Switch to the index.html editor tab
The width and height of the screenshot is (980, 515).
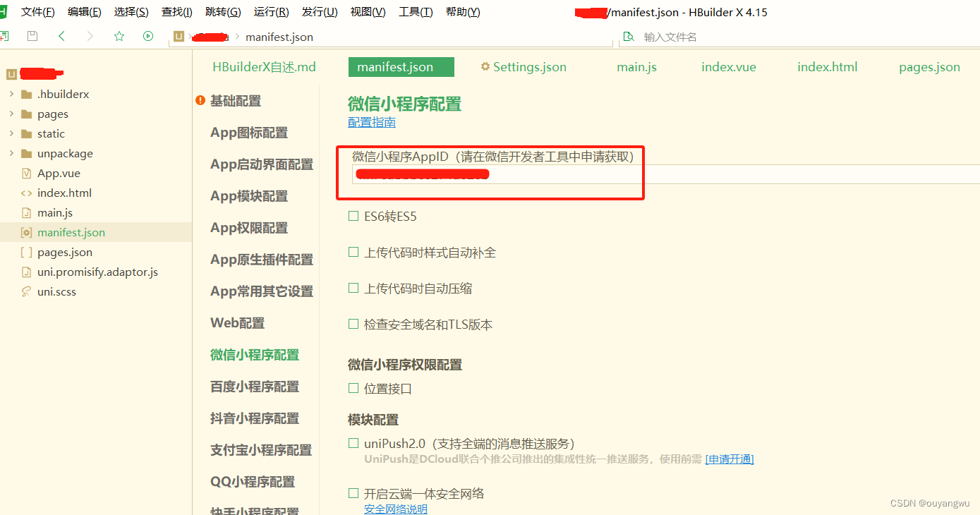[x=828, y=67]
